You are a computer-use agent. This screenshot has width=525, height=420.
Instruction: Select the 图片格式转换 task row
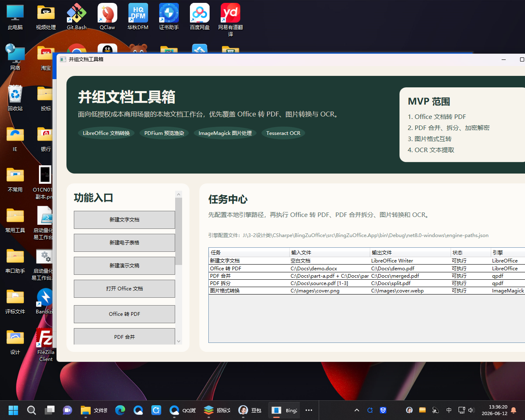[367, 291]
